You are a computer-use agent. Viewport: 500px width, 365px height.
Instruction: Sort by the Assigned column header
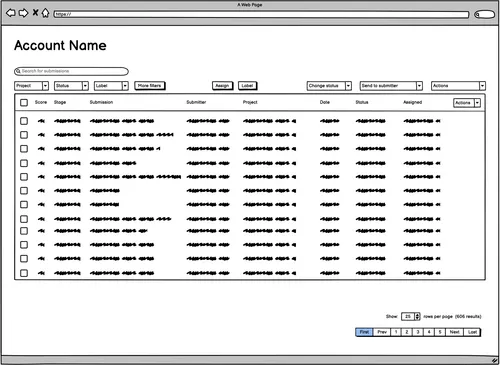click(413, 102)
